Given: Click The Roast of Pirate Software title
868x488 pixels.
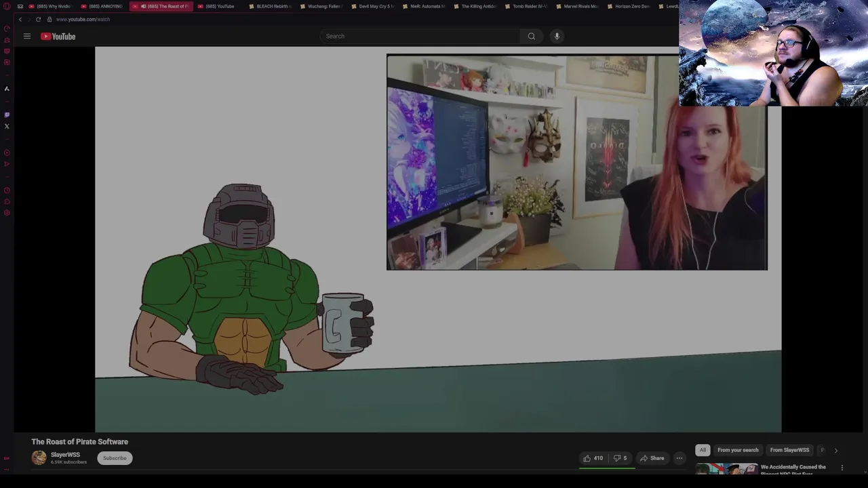Looking at the screenshot, I should point(79,442).
